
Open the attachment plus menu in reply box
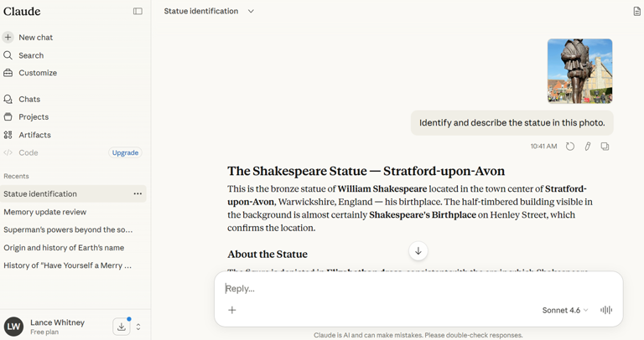coord(232,310)
